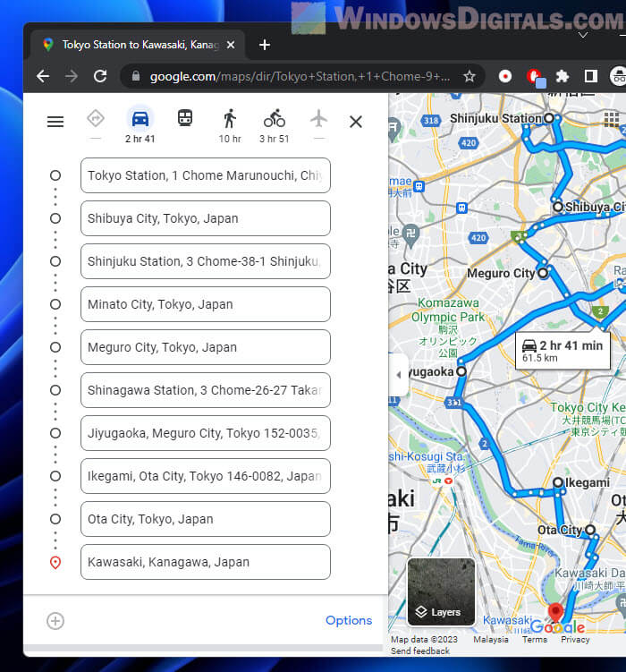Edit Ota City destination field
626x672 pixels.
[x=206, y=519]
